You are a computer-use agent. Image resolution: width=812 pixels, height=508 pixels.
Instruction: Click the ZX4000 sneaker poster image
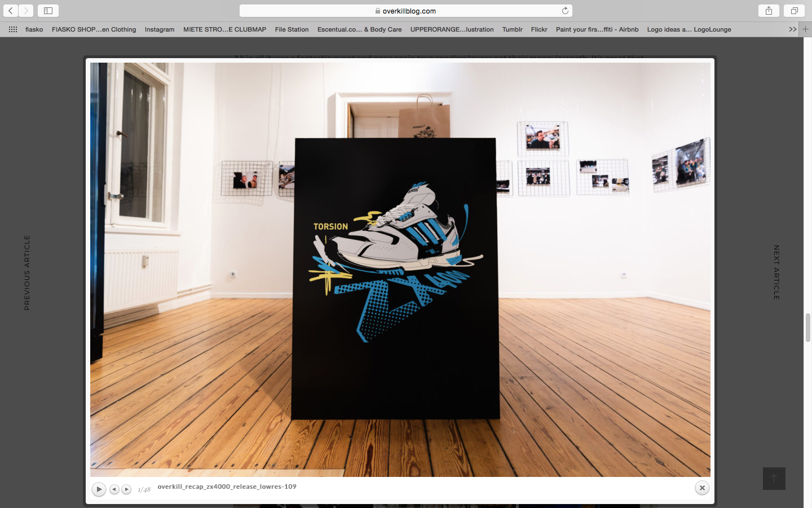coord(395,278)
